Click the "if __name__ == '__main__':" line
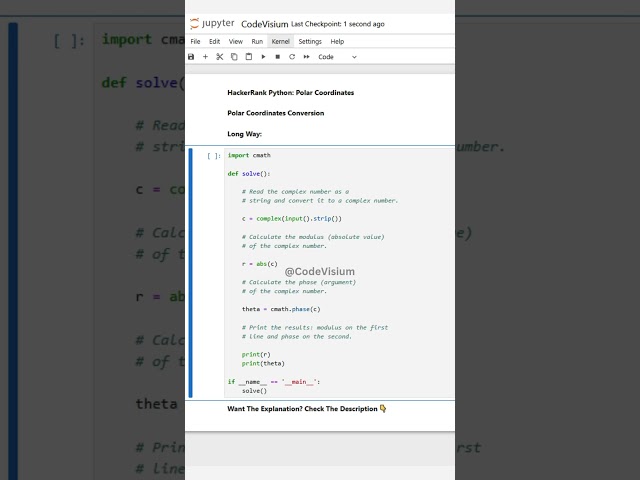 tap(274, 382)
